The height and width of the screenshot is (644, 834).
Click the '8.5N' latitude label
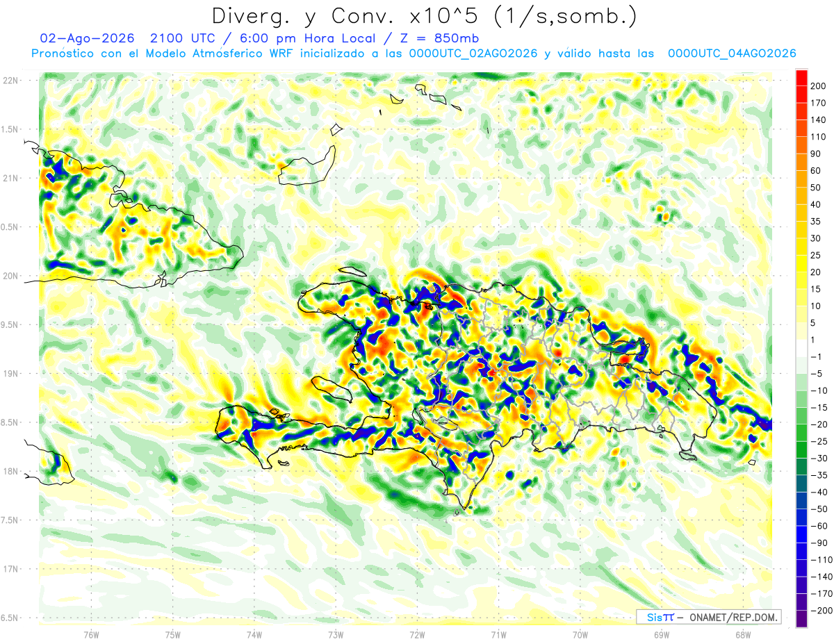point(10,422)
